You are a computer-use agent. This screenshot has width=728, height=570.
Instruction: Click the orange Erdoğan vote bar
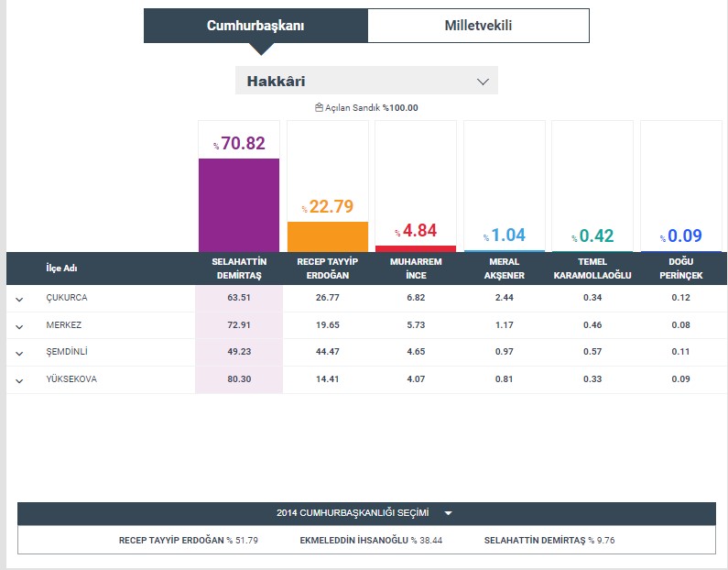pyautogui.click(x=327, y=236)
